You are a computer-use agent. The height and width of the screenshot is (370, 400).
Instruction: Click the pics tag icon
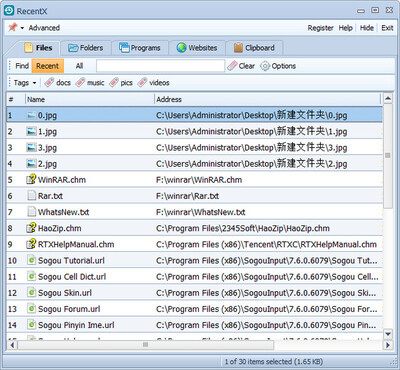[x=114, y=83]
